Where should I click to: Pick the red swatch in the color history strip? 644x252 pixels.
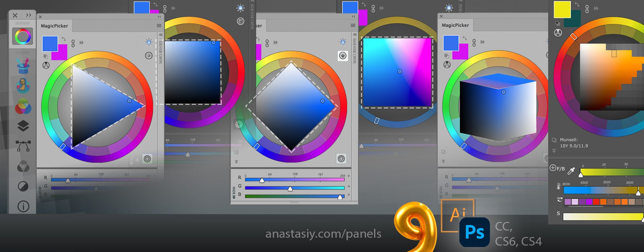[596, 202]
